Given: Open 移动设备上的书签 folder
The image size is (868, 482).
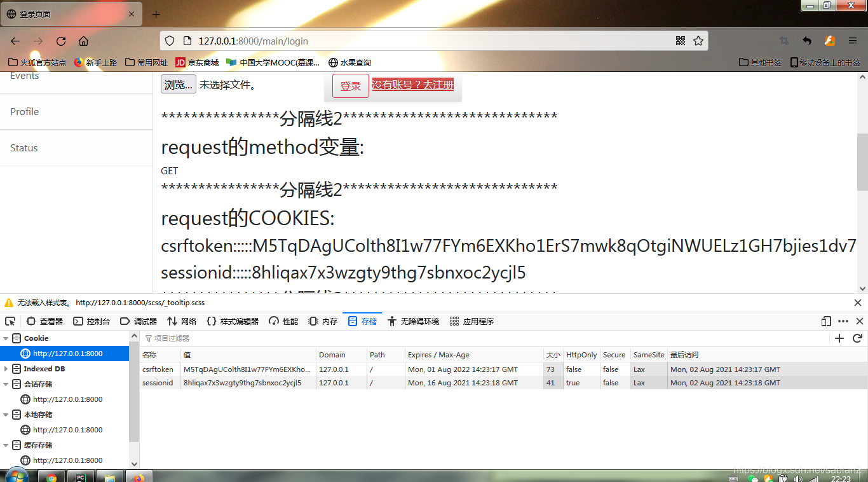Looking at the screenshot, I should point(825,62).
